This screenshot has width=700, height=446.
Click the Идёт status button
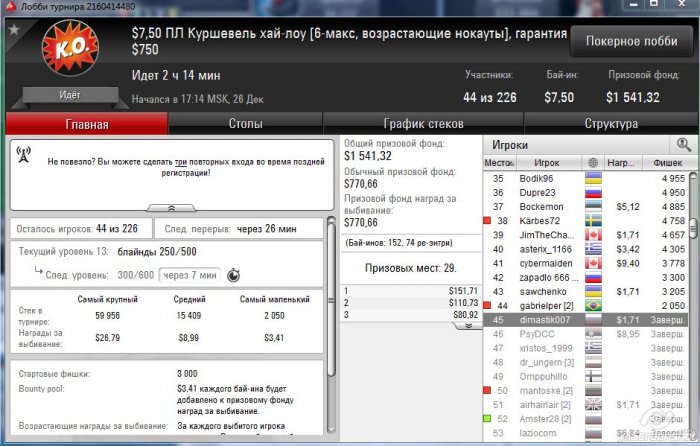pyautogui.click(x=70, y=95)
